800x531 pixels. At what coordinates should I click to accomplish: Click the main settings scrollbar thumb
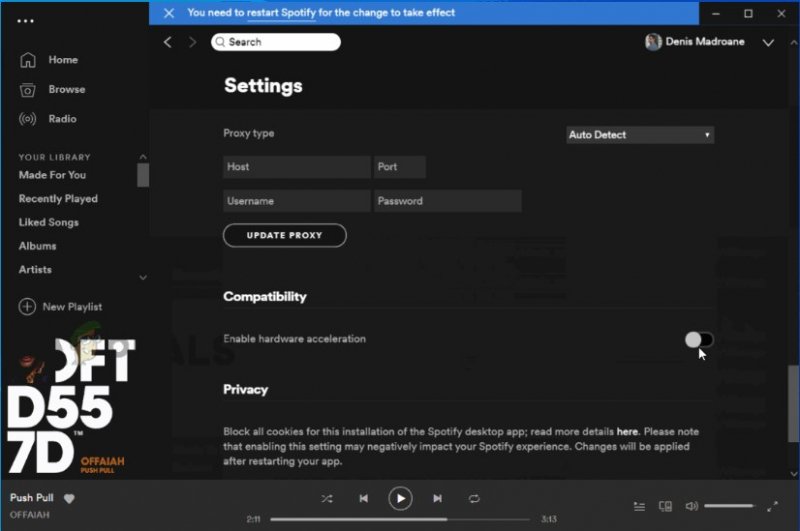(x=793, y=403)
